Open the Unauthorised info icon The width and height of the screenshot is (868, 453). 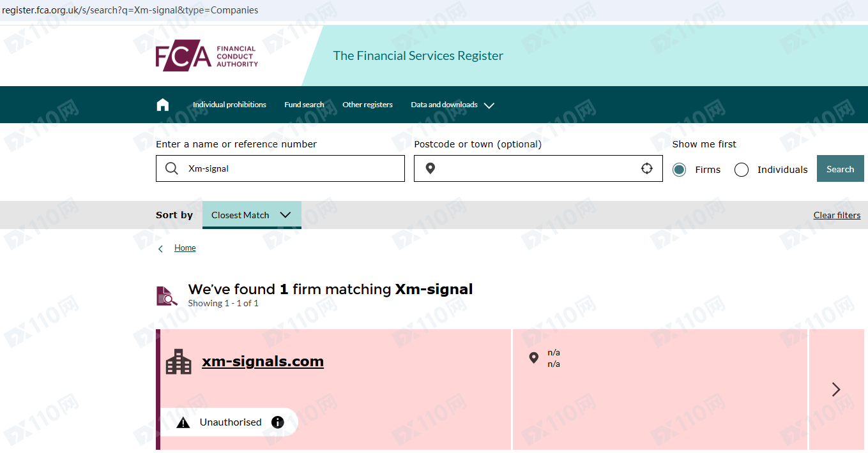[277, 422]
